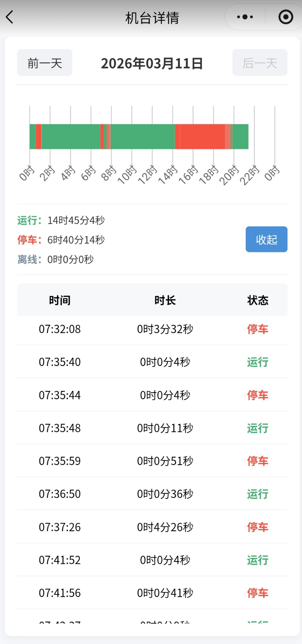The image size is (302, 644).
Task: Tap the back arrow icon
Action: [10, 17]
